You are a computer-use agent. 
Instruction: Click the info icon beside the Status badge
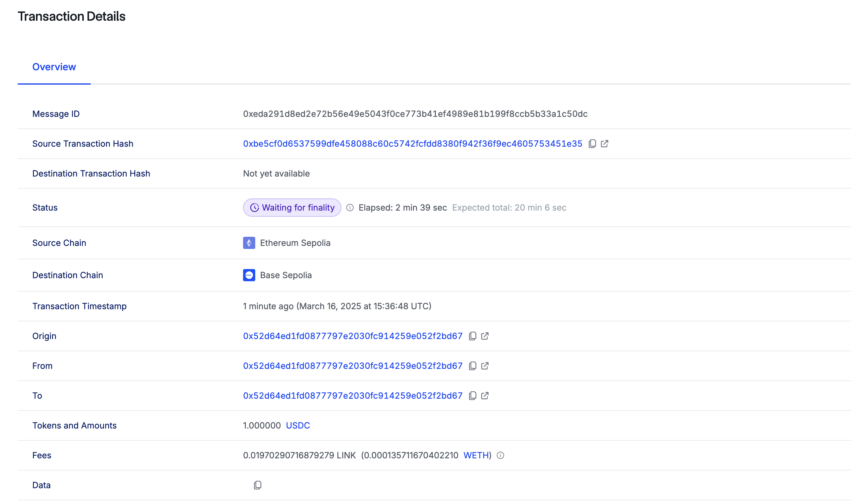pyautogui.click(x=350, y=208)
